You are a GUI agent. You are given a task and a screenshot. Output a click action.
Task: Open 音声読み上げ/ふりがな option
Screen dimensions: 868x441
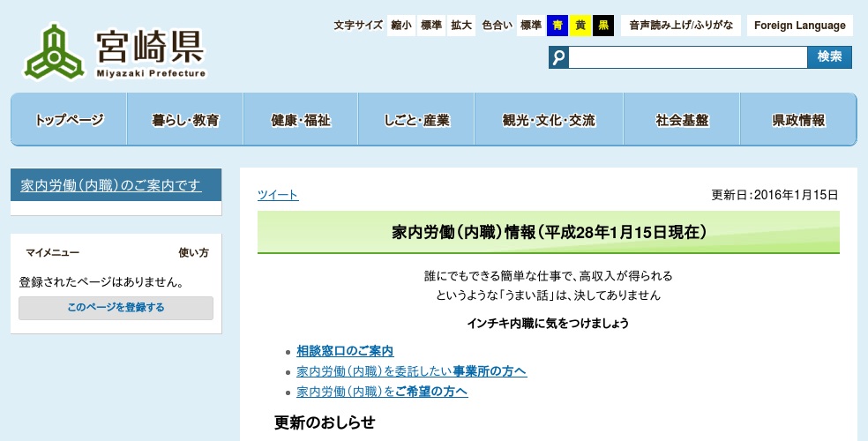pyautogui.click(x=680, y=26)
